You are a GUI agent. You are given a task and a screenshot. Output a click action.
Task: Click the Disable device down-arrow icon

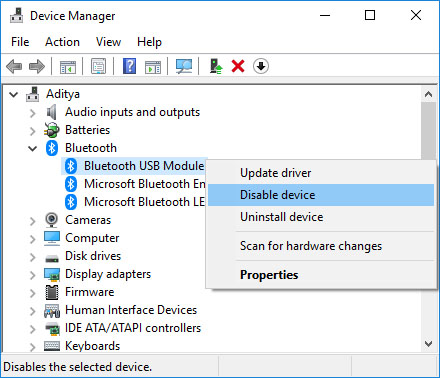pos(261,66)
